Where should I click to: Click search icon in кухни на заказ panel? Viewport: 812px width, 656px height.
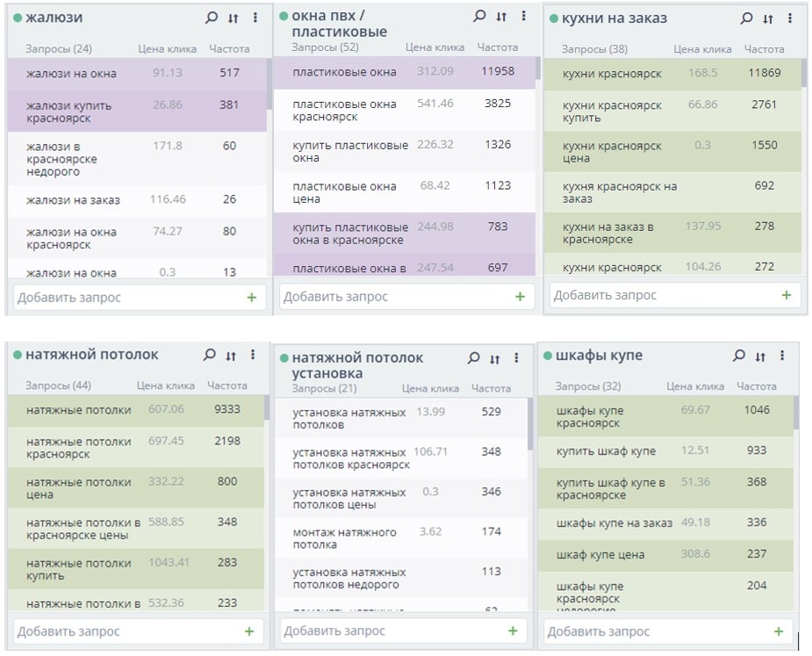[746, 18]
